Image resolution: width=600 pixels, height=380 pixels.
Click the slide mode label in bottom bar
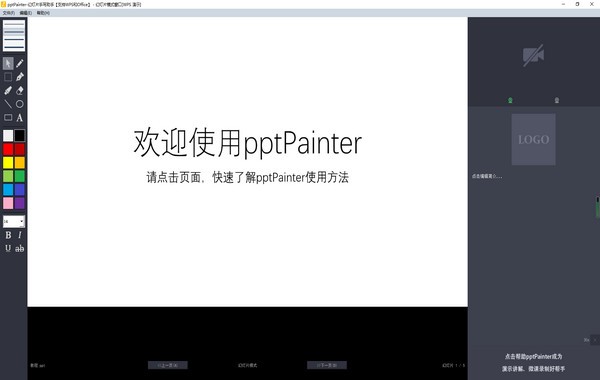248,365
